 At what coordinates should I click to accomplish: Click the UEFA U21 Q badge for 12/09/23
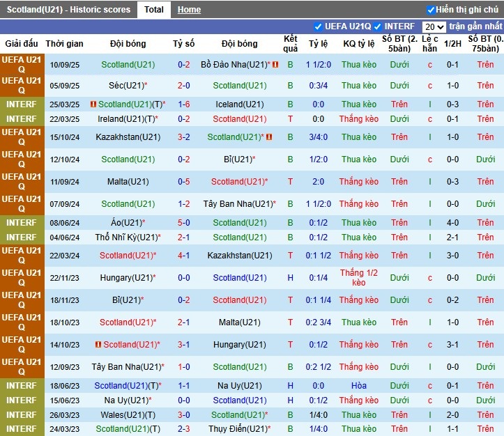[22, 367]
